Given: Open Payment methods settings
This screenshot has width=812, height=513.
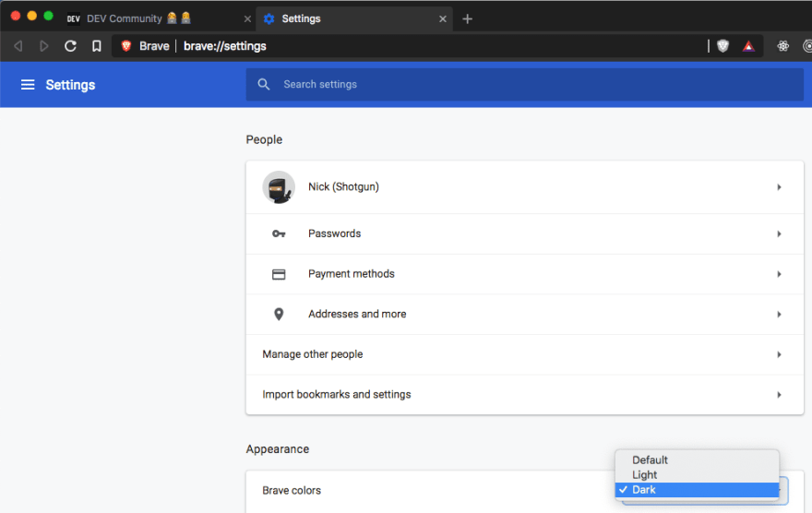Looking at the screenshot, I should (x=525, y=274).
